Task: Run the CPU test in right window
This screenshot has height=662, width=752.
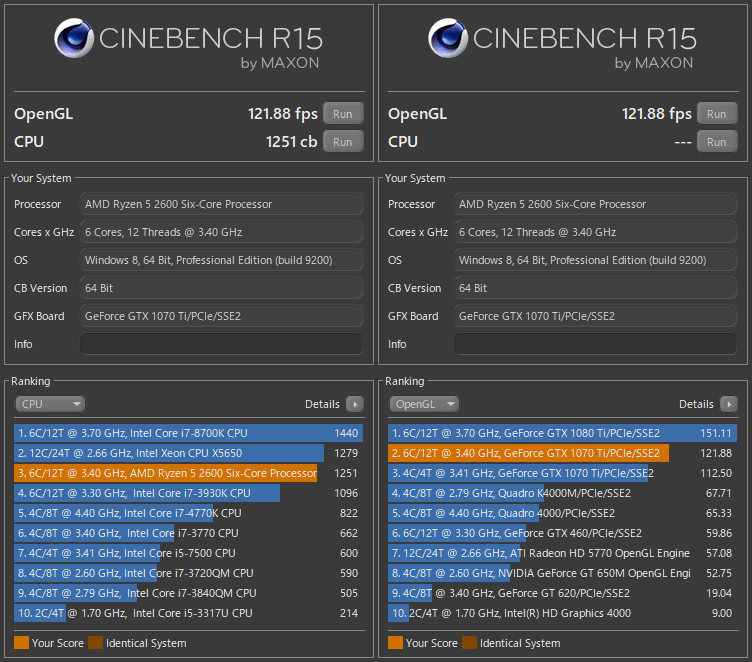Action: coord(717,142)
